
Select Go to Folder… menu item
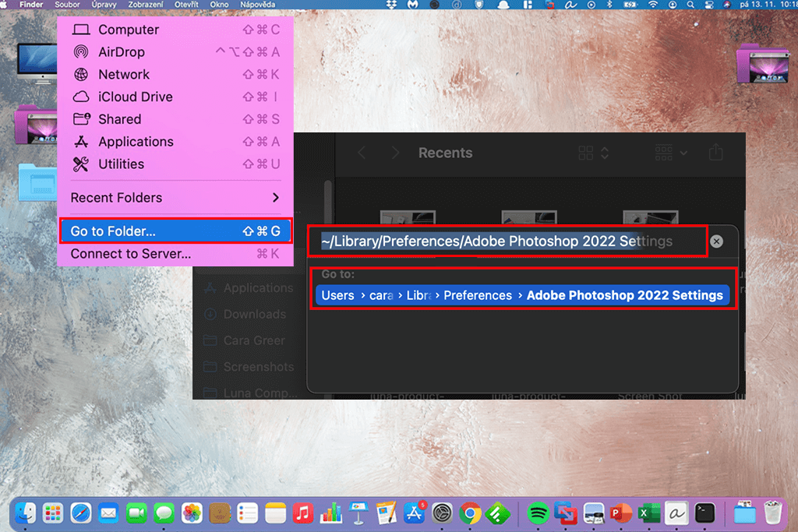(175, 231)
